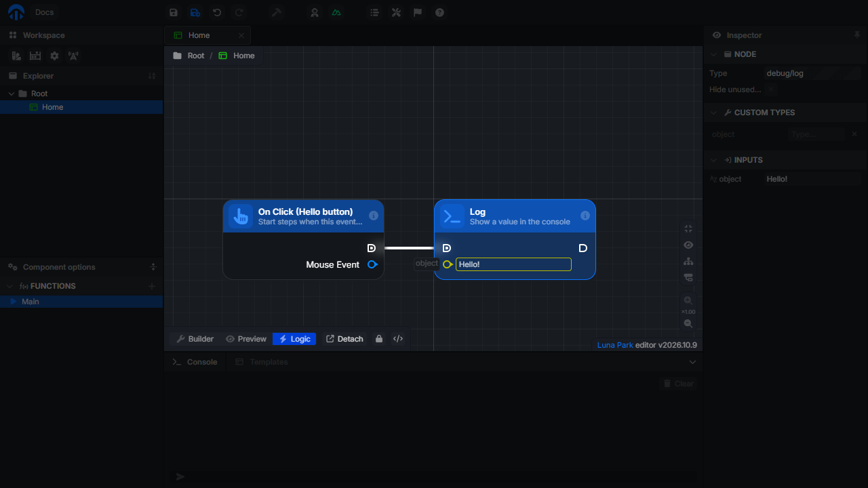Click the broadcast antenna icon under Workspace
Image resolution: width=868 pixels, height=488 pixels.
[x=73, y=56]
